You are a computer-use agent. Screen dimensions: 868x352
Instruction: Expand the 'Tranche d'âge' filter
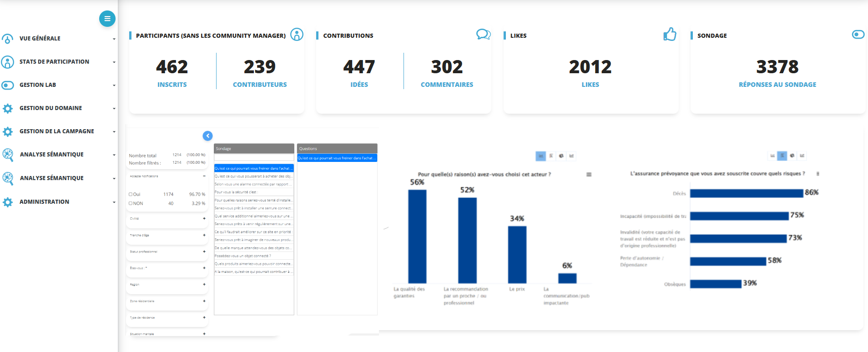(204, 235)
